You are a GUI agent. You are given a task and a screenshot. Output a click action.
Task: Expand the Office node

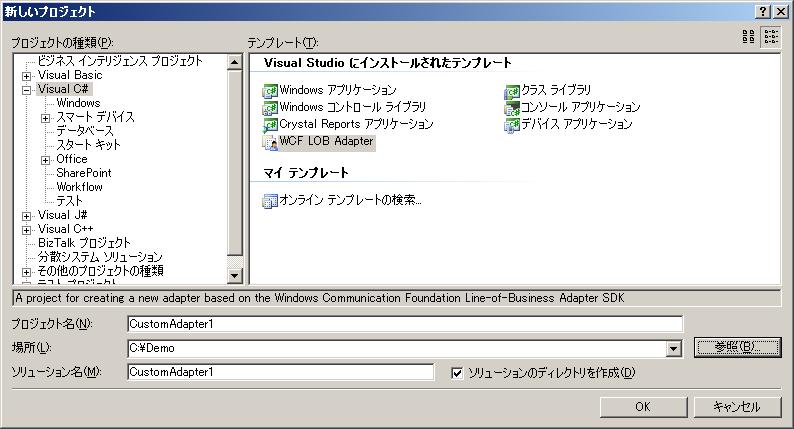tap(45, 160)
